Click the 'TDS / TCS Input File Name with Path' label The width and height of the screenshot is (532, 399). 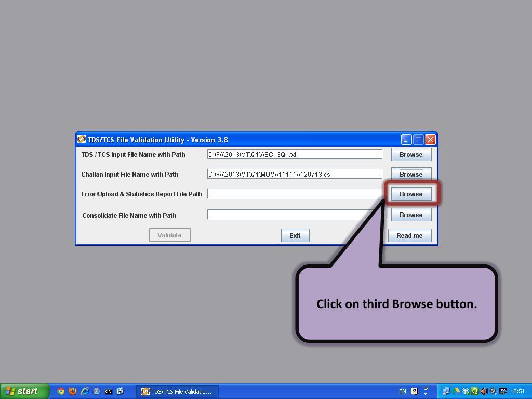click(133, 155)
